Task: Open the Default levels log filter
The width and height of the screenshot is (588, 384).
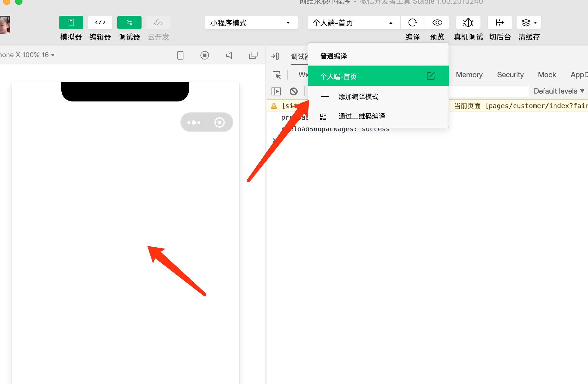Action: click(x=559, y=91)
